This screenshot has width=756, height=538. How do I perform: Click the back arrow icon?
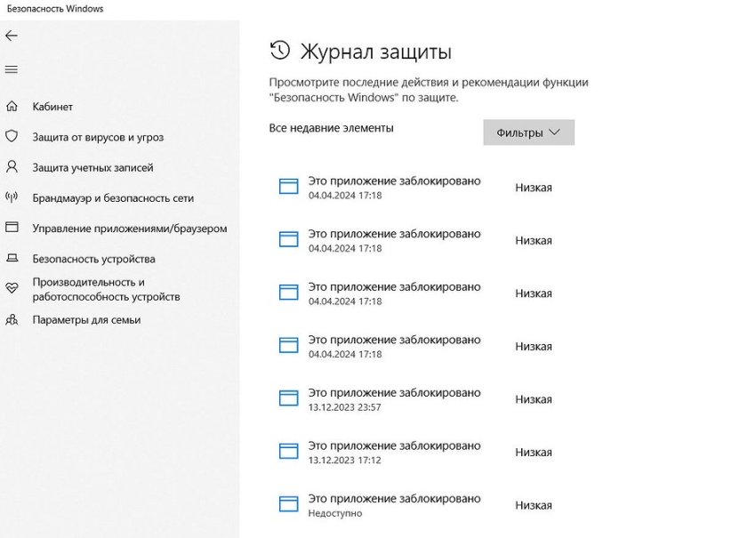pos(12,36)
